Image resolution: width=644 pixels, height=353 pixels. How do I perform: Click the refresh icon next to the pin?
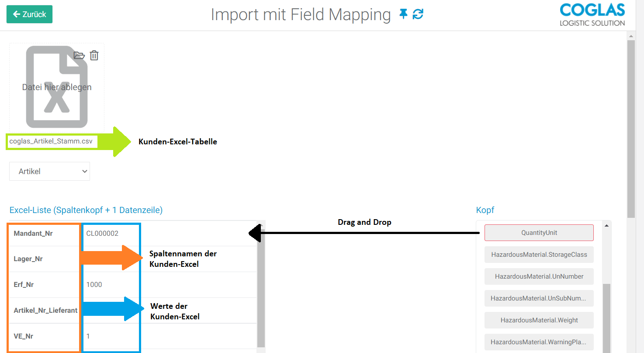click(x=418, y=14)
